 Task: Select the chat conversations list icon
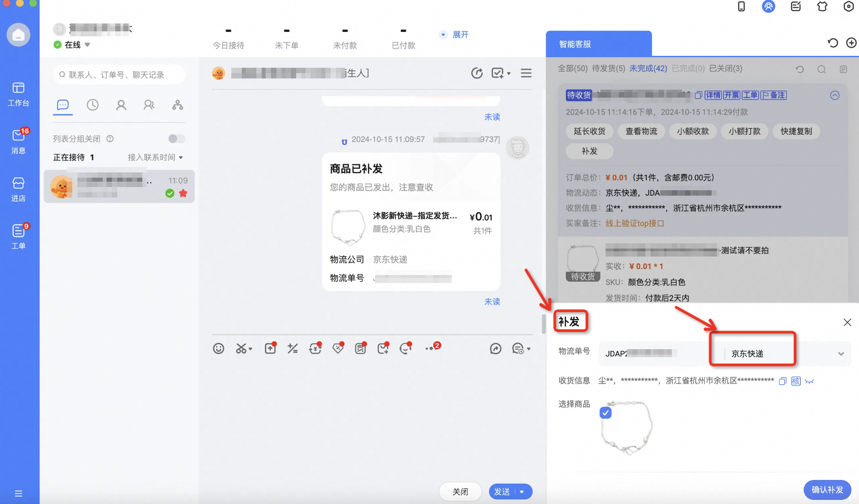63,105
